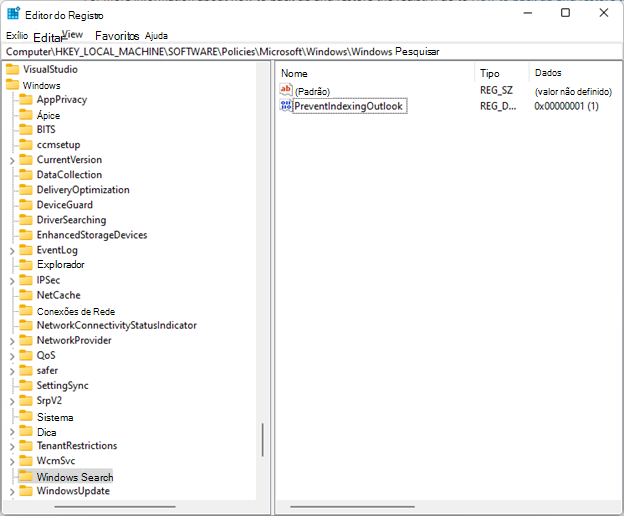
Task: Click the tree pane vertical scrollbar thumb
Action: click(x=263, y=440)
